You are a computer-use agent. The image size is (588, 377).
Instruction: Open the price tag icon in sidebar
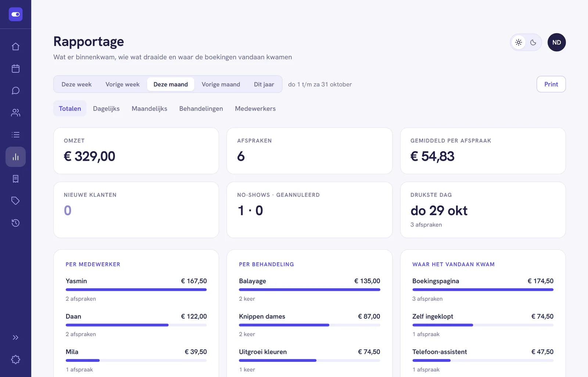pyautogui.click(x=15, y=201)
